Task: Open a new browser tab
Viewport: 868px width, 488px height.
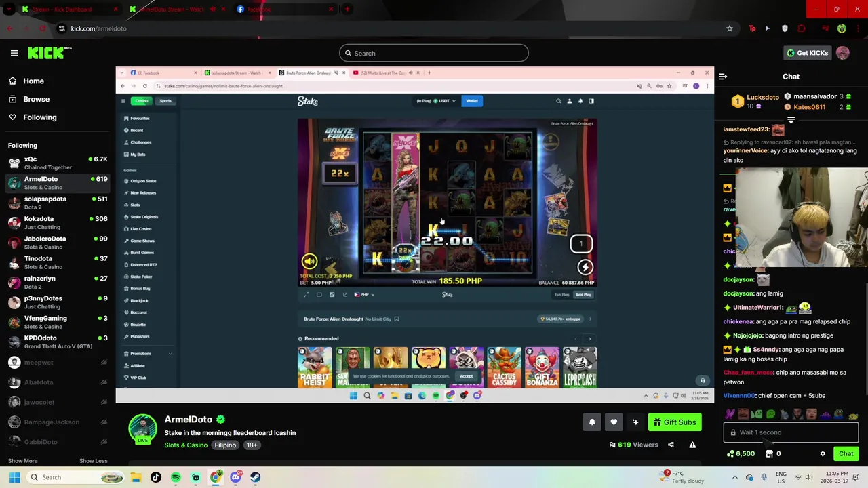Action: pyautogui.click(x=347, y=9)
